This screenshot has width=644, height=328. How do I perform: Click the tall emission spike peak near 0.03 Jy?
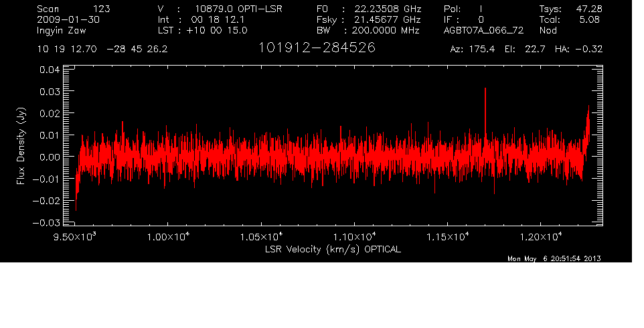[x=485, y=88]
